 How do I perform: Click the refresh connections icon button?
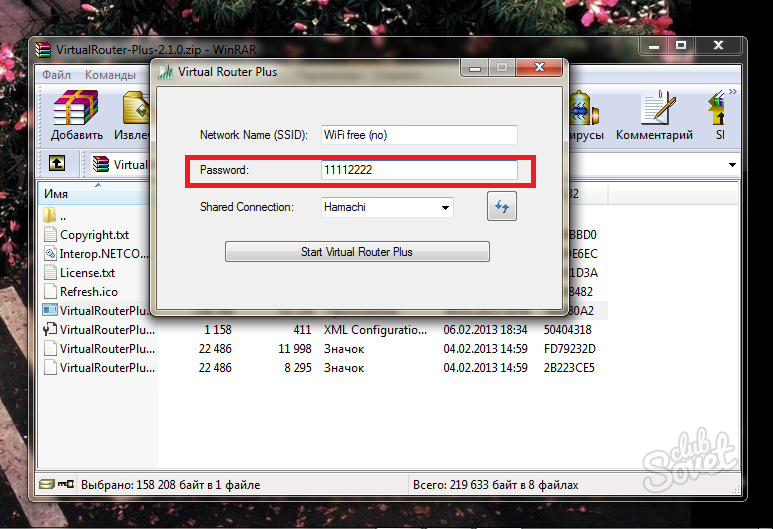pos(501,207)
